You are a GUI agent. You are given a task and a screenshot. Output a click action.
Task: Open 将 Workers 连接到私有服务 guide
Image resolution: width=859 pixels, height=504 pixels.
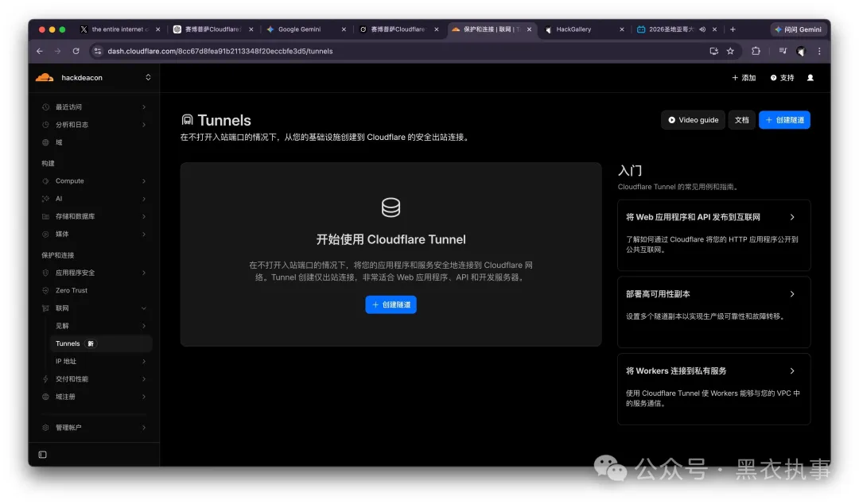(713, 389)
